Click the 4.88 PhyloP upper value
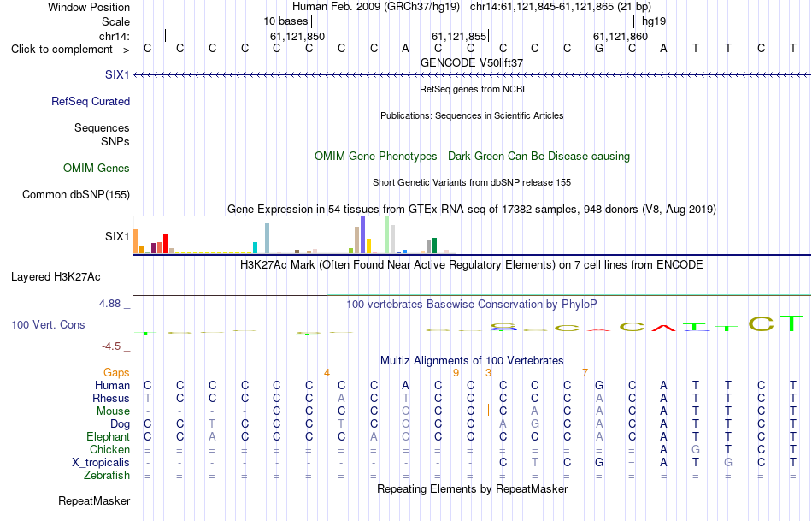812x521 pixels. [109, 303]
